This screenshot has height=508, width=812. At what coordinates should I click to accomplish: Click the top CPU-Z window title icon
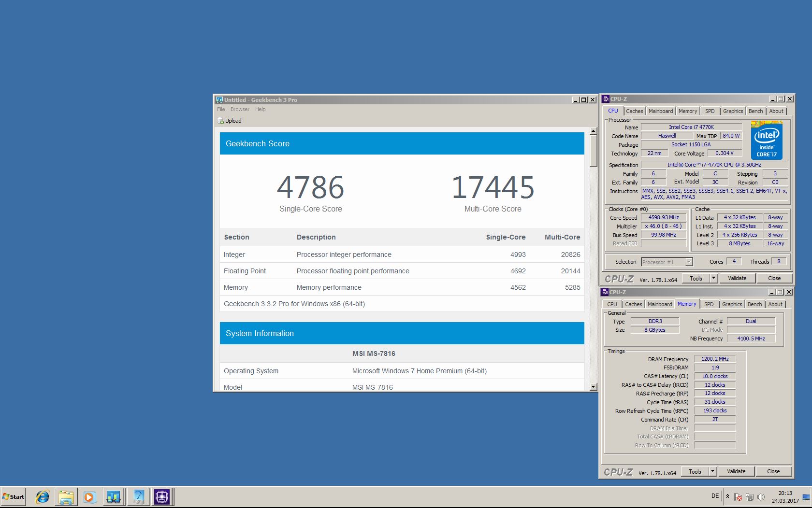[x=606, y=99]
